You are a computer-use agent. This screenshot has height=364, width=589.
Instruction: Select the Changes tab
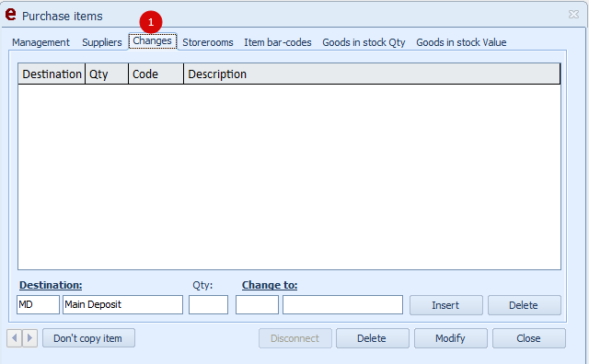(153, 40)
